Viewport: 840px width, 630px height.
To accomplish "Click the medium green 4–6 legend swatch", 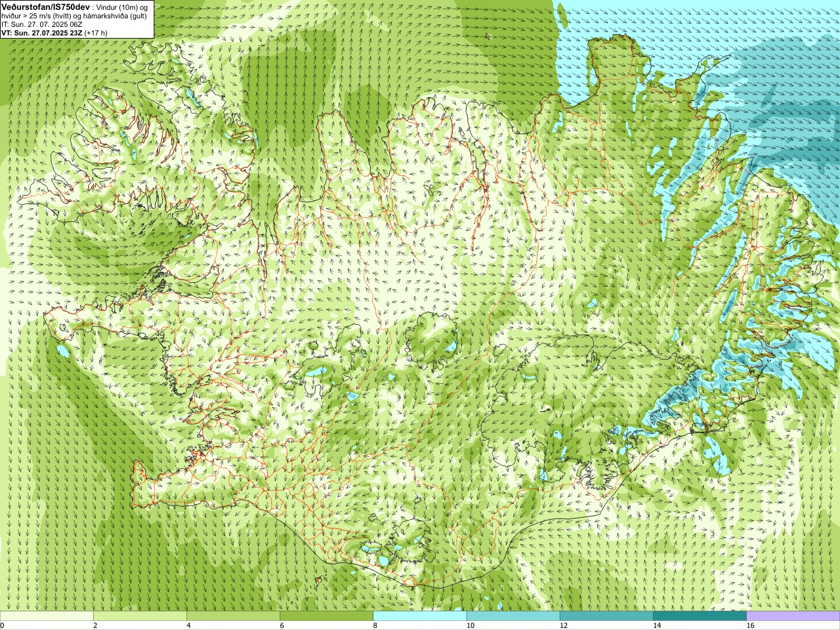I will pyautogui.click(x=233, y=616).
